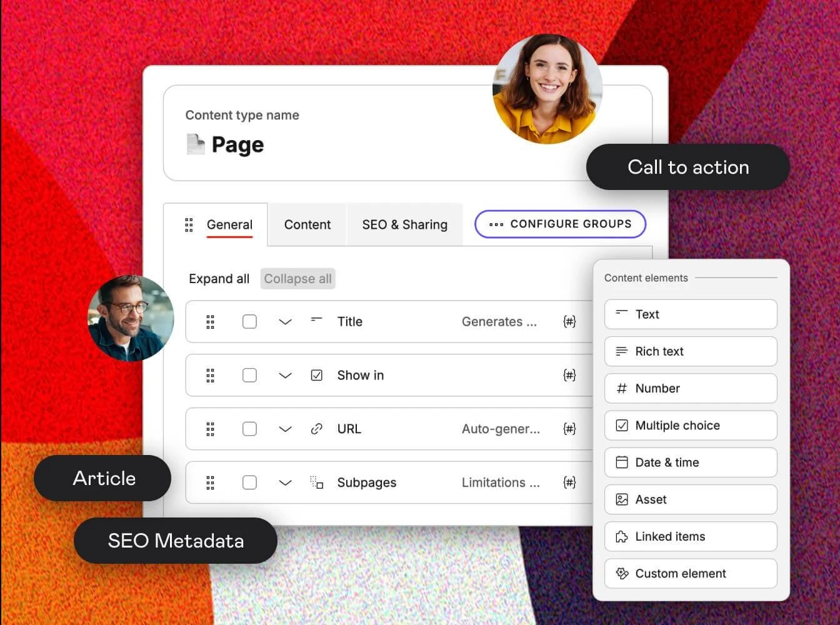Click the link icon in the URL row
Image resolution: width=840 pixels, height=625 pixels.
(316, 429)
